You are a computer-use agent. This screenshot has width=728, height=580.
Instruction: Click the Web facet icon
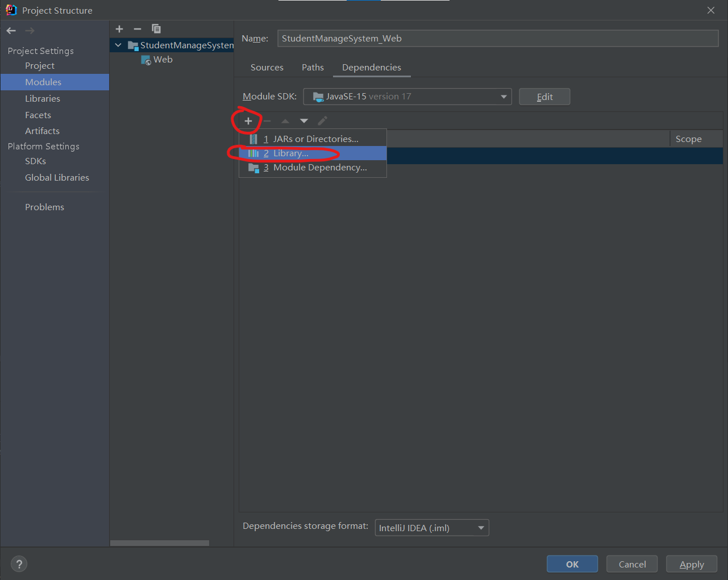(146, 60)
